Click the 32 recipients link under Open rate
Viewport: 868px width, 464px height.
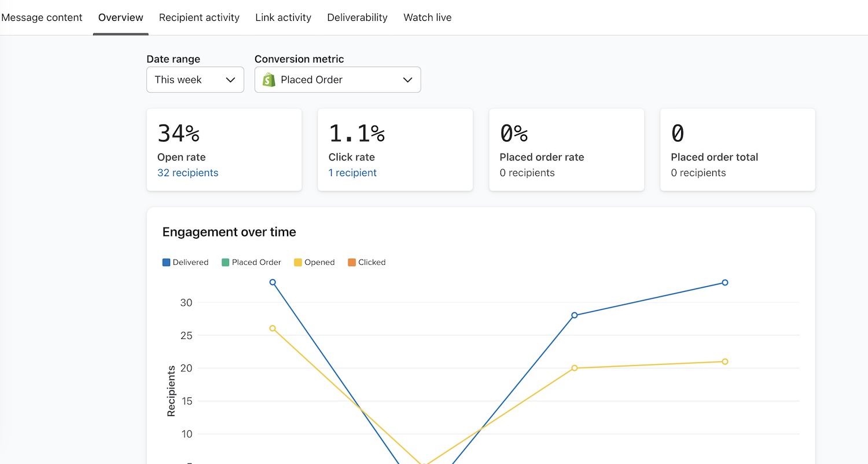pyautogui.click(x=187, y=173)
